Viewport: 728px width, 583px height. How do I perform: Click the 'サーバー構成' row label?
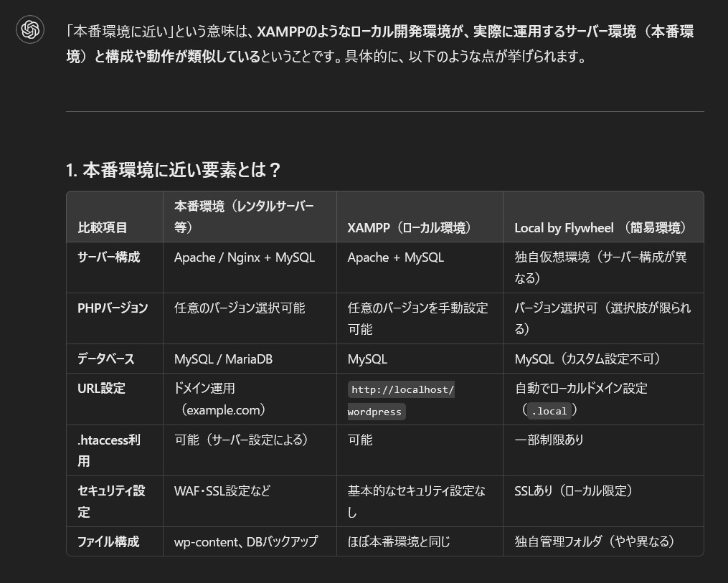pyautogui.click(x=108, y=257)
